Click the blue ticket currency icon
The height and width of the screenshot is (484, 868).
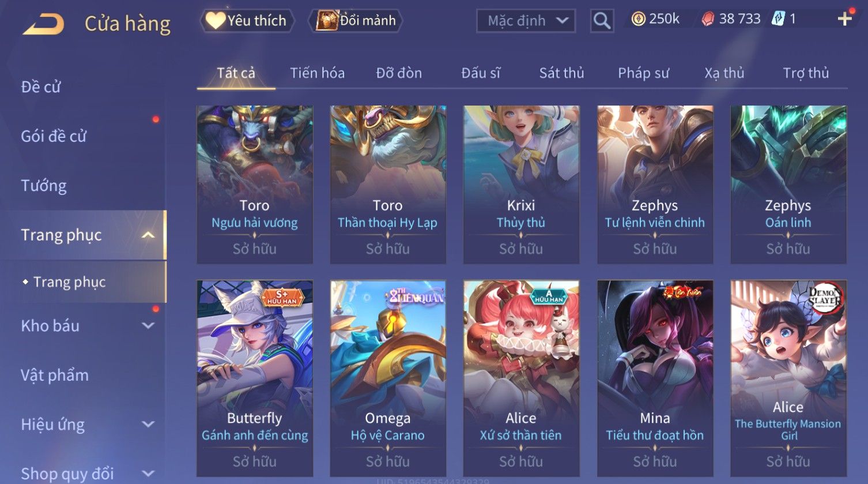[778, 19]
